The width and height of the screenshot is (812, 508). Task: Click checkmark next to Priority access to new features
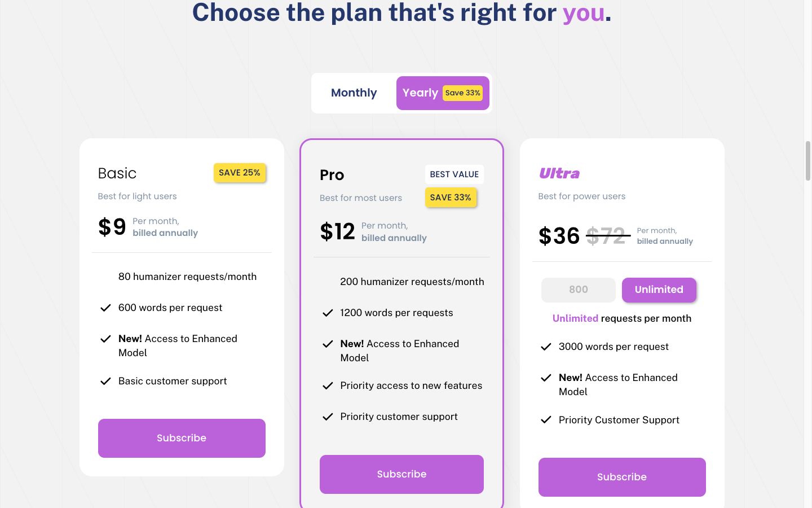[328, 386]
